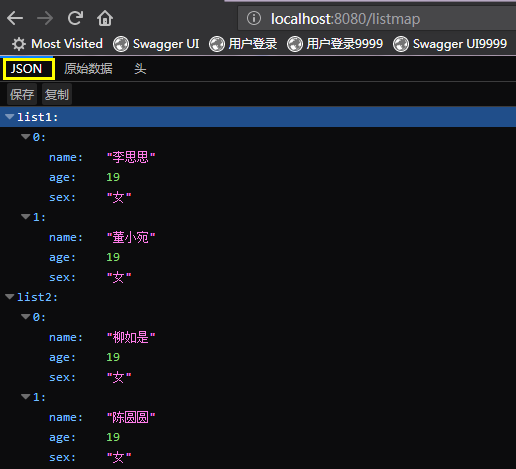Go back with the browser back arrow
This screenshot has width=516, height=469.
click(x=15, y=18)
